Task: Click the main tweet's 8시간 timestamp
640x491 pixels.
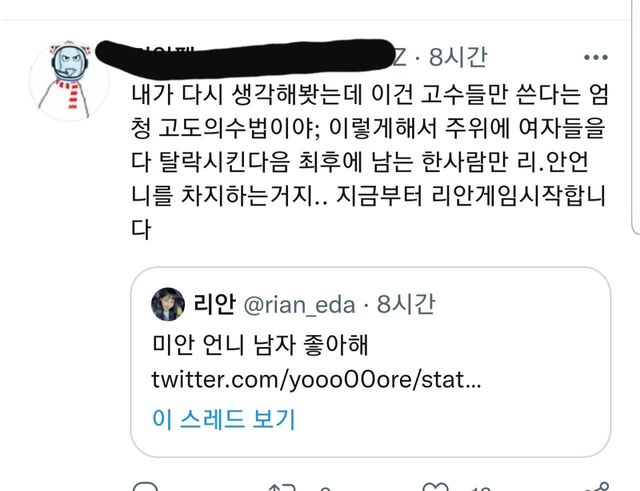Action: (458, 57)
